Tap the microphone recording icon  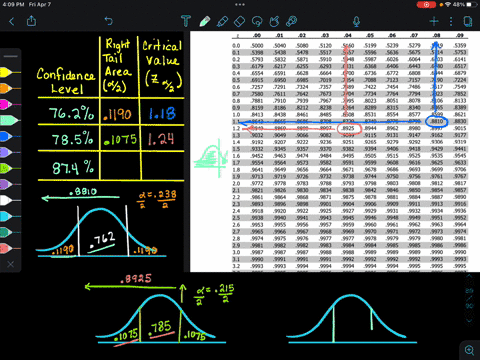click(356, 22)
